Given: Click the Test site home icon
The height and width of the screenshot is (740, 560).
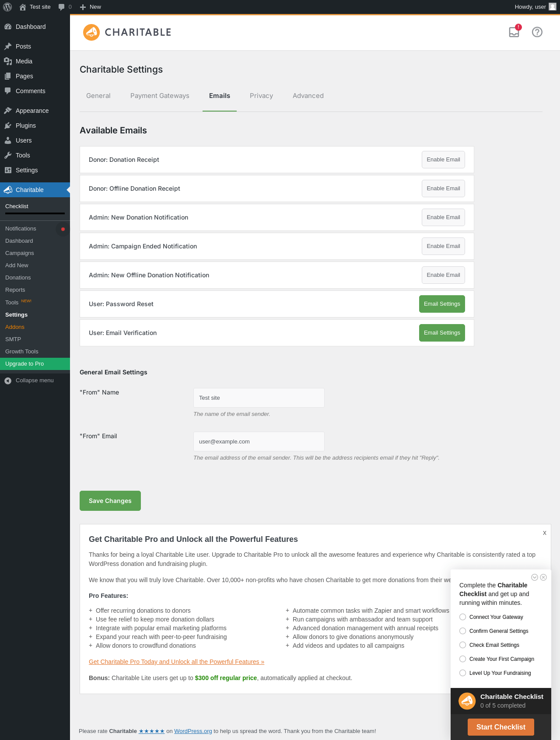Looking at the screenshot, I should pos(23,7).
